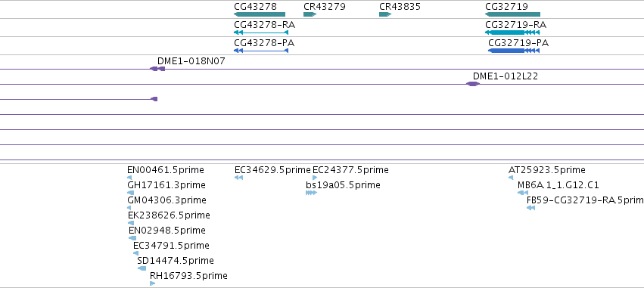Image resolution: width=644 pixels, height=288 pixels.
Task: Click the SD14474.5prime EST feature
Action: coord(142,268)
